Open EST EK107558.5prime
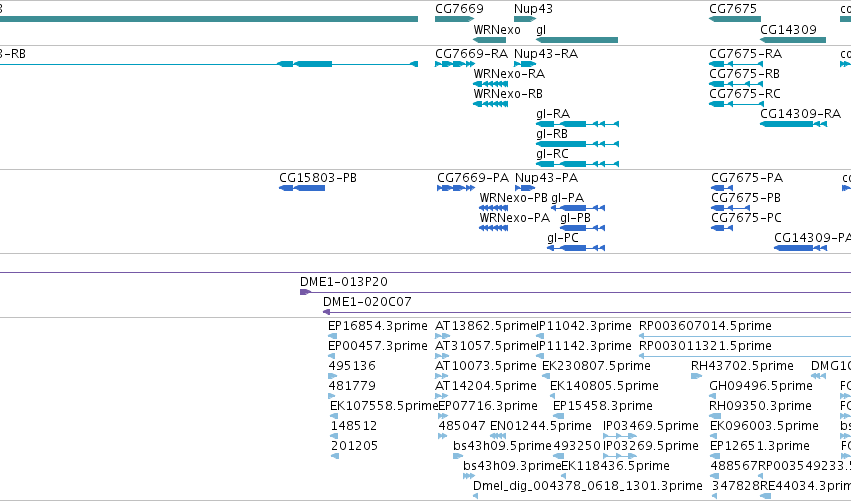The width and height of the screenshot is (851, 501). click(383, 406)
